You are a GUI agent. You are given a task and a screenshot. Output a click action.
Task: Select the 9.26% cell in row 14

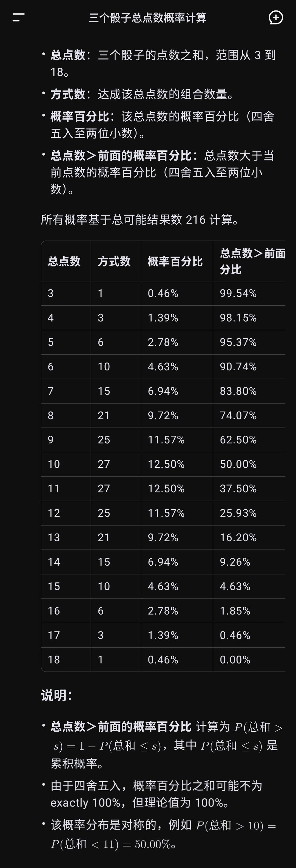click(235, 562)
